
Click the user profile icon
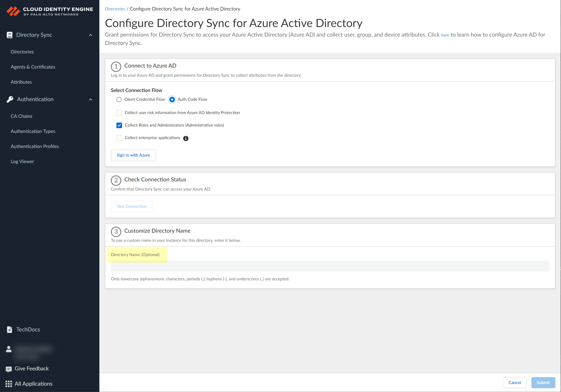[8, 349]
